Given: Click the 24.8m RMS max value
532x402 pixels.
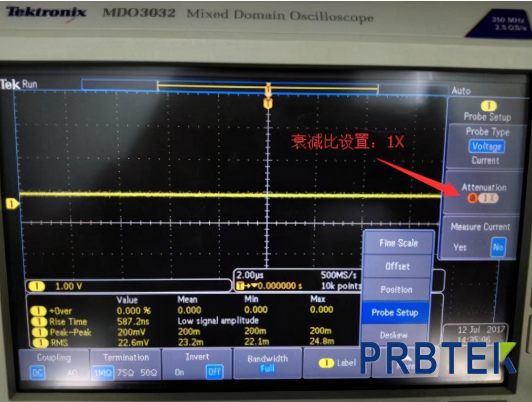Looking at the screenshot, I should [322, 340].
